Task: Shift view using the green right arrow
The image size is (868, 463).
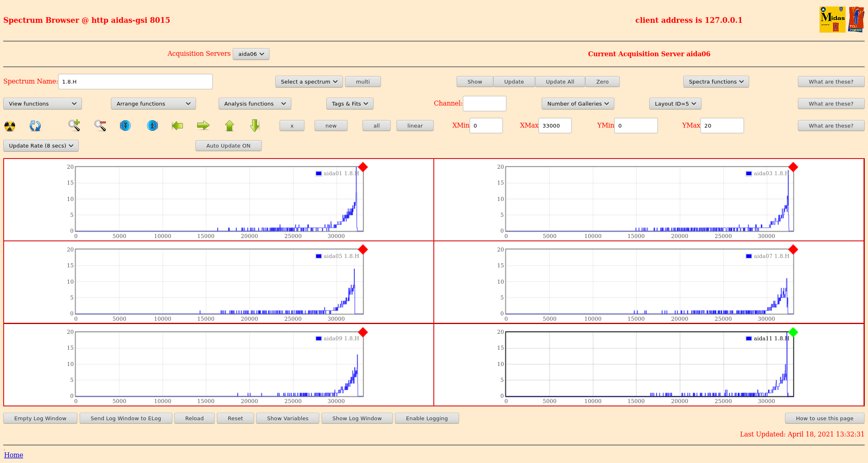Action: point(203,126)
